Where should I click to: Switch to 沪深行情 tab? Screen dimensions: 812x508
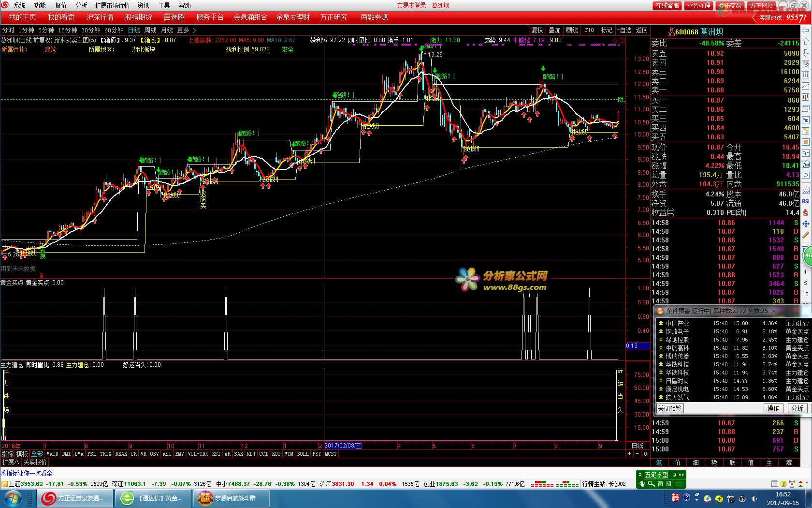pyautogui.click(x=100, y=17)
